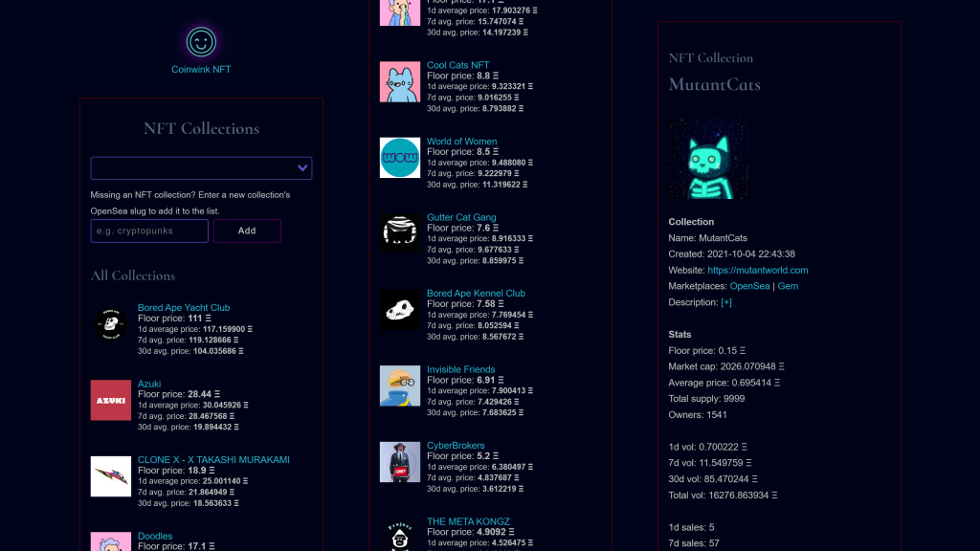980x551 pixels.
Task: Select Bored Ape Yacht Club Floor price: 111
Action: point(174,319)
